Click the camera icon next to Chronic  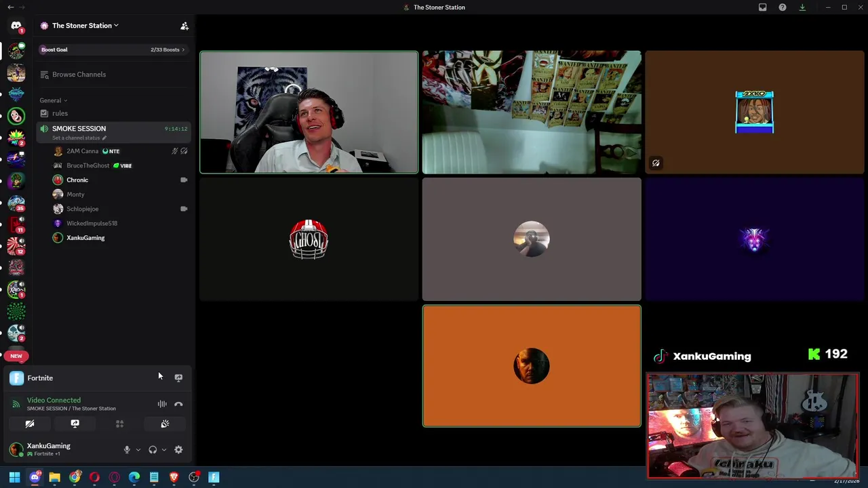pyautogui.click(x=184, y=180)
